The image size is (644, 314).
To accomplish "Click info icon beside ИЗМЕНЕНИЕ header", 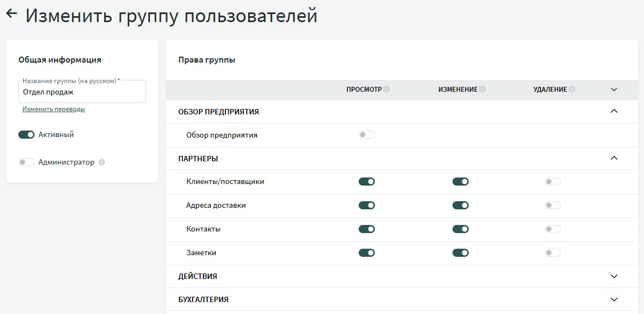I will (482, 90).
